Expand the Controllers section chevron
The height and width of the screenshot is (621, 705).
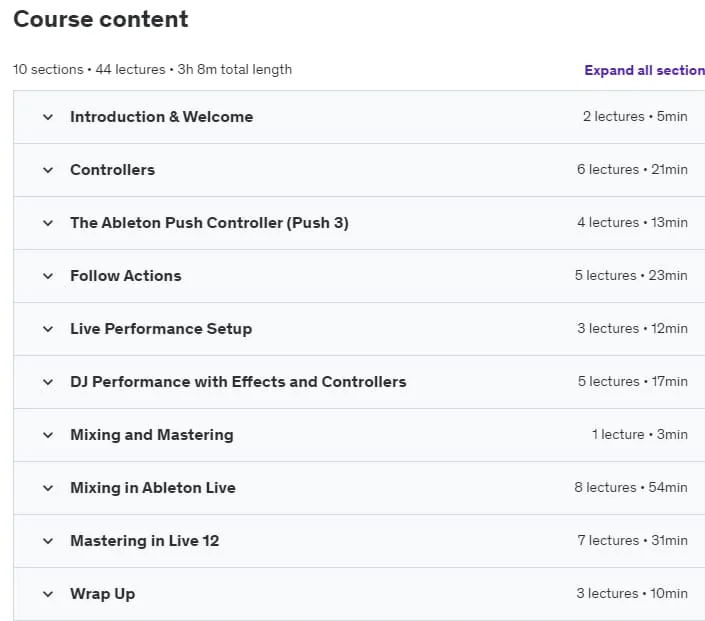pyautogui.click(x=48, y=170)
